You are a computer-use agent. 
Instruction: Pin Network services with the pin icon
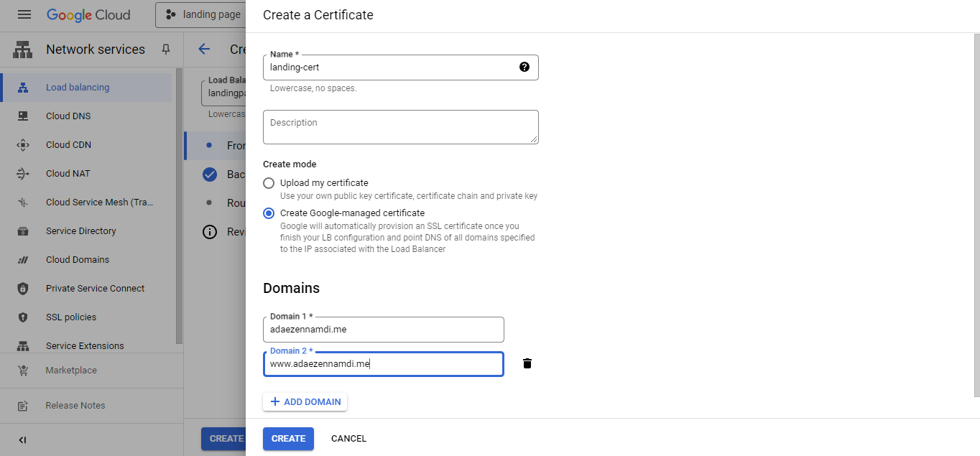pos(166,49)
